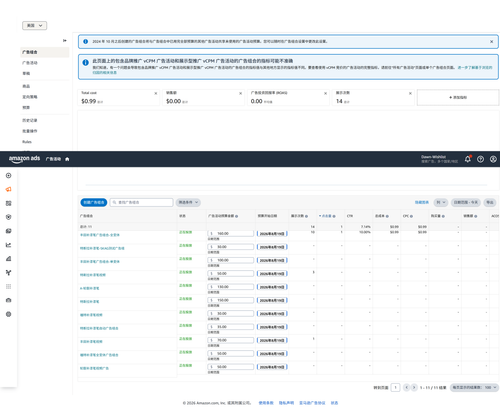Go home via the house icon in the header
Image resolution: width=500 pixels, height=411 pixels.
click(67, 159)
